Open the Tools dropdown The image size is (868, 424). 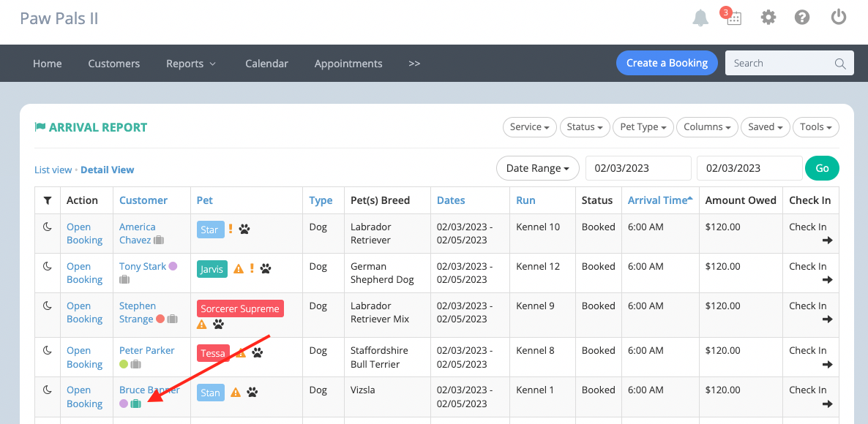click(816, 127)
